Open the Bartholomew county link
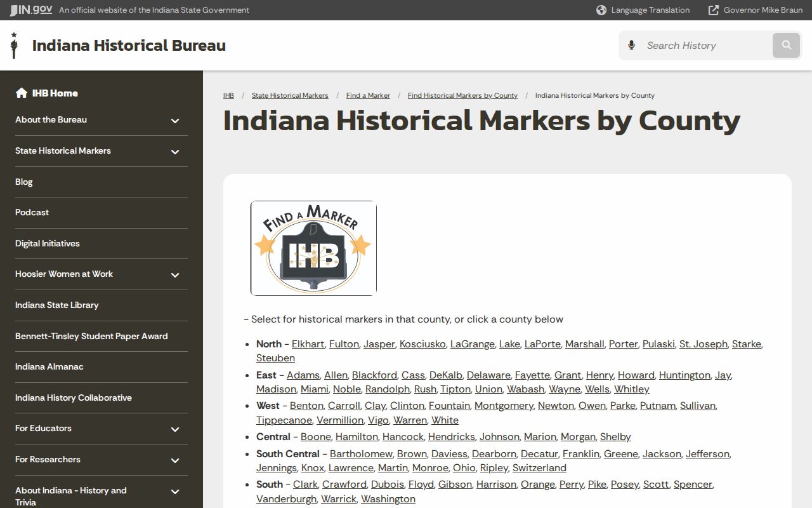Screen dimensions: 812x508 (361, 454)
